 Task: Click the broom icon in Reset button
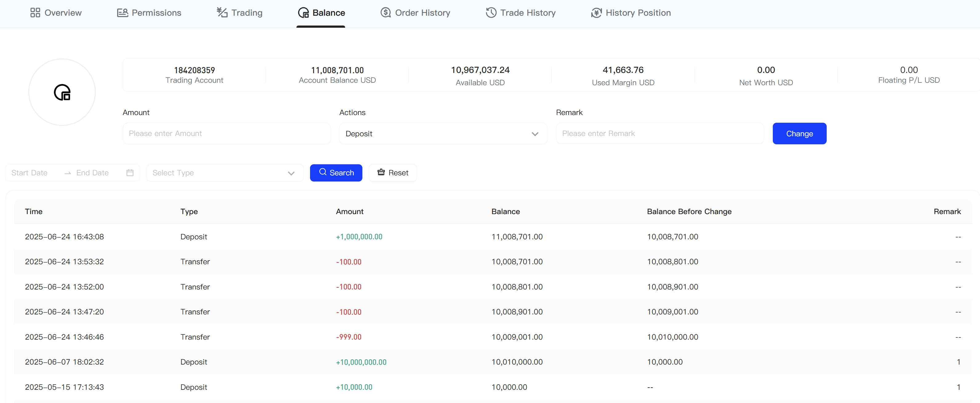click(x=381, y=172)
